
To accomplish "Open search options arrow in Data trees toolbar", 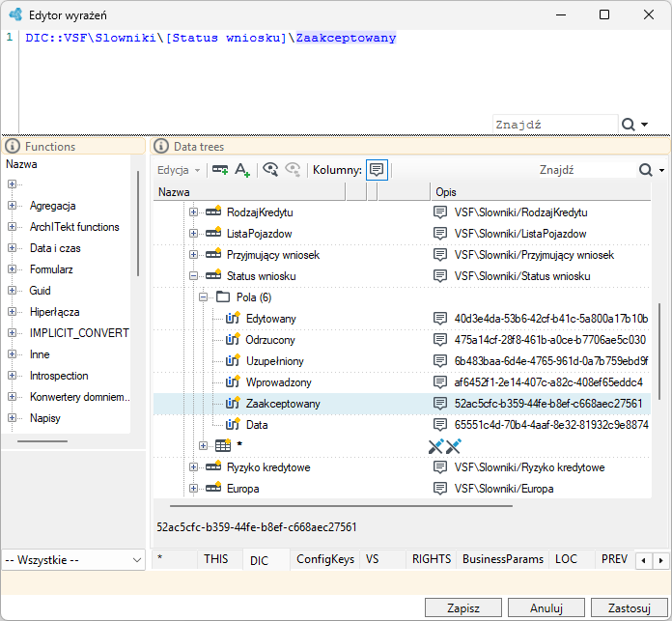I will point(661,170).
